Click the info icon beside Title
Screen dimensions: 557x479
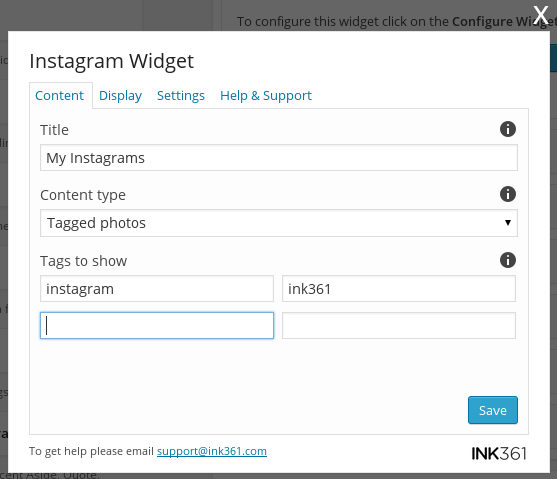[x=508, y=129]
